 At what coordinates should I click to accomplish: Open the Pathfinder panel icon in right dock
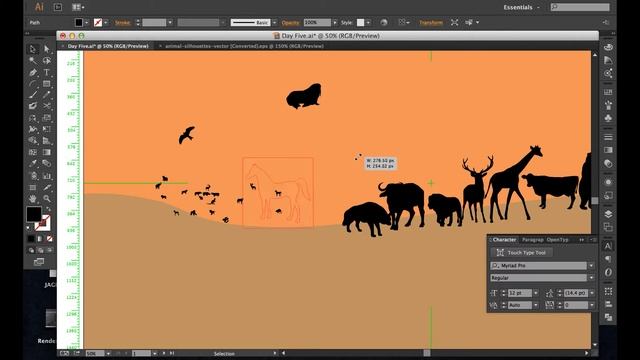pos(608,317)
